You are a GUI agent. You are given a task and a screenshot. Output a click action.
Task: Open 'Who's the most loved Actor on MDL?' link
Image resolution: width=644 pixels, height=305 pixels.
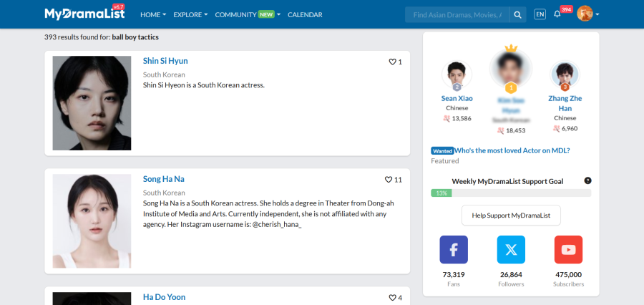[512, 150]
